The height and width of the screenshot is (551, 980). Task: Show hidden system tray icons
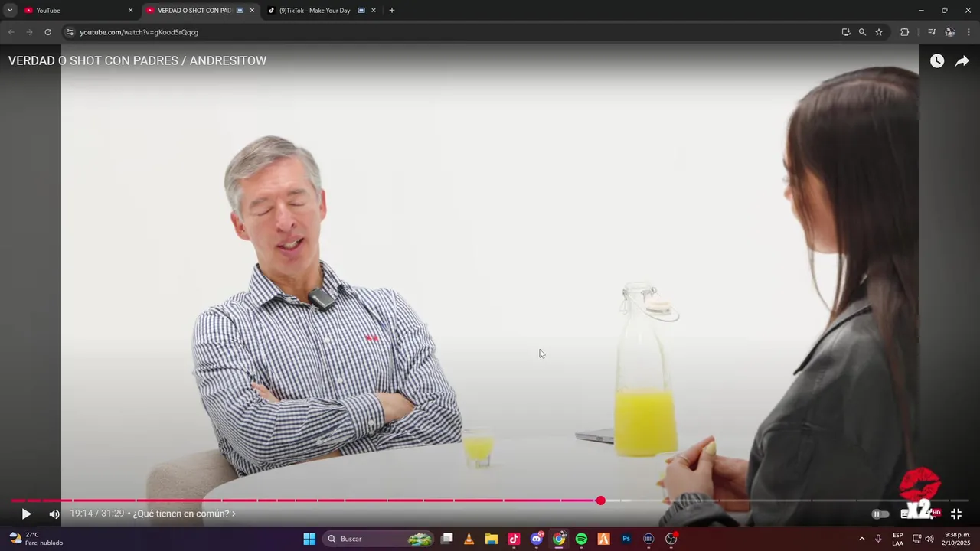click(x=862, y=539)
